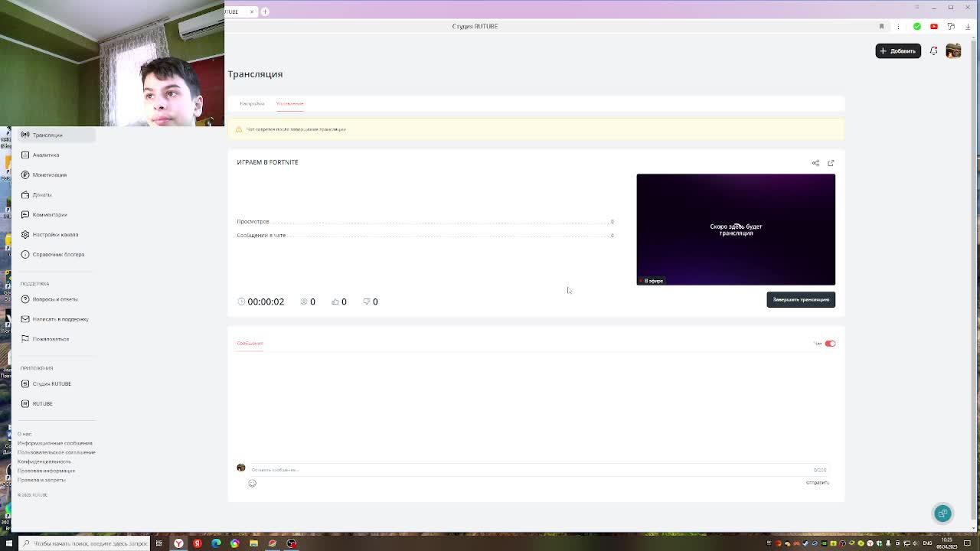Open OBS Studio from the taskbar

(291, 543)
